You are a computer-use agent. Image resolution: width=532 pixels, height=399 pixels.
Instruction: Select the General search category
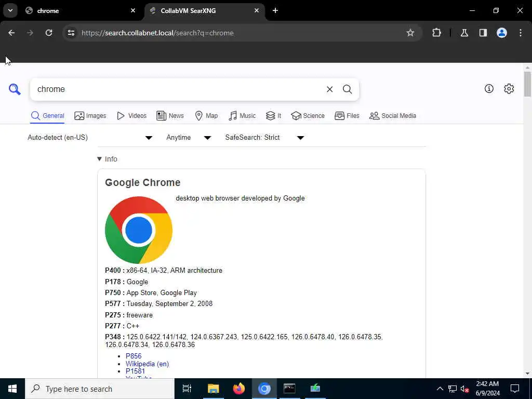click(47, 116)
